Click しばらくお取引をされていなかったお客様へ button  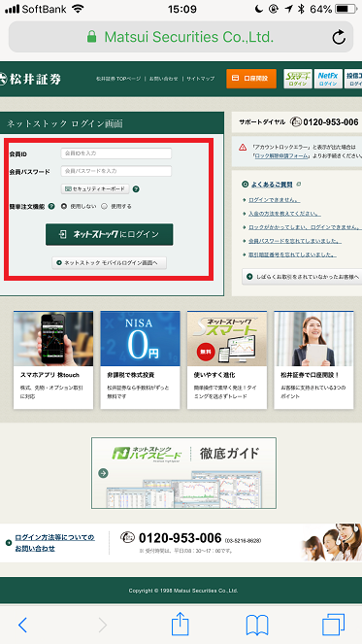(x=302, y=277)
